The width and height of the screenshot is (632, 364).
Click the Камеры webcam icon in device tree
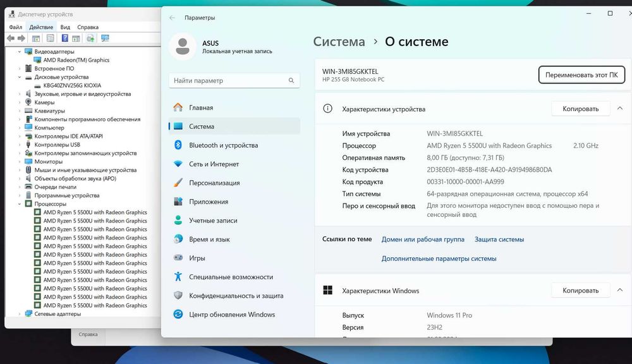pos(28,102)
